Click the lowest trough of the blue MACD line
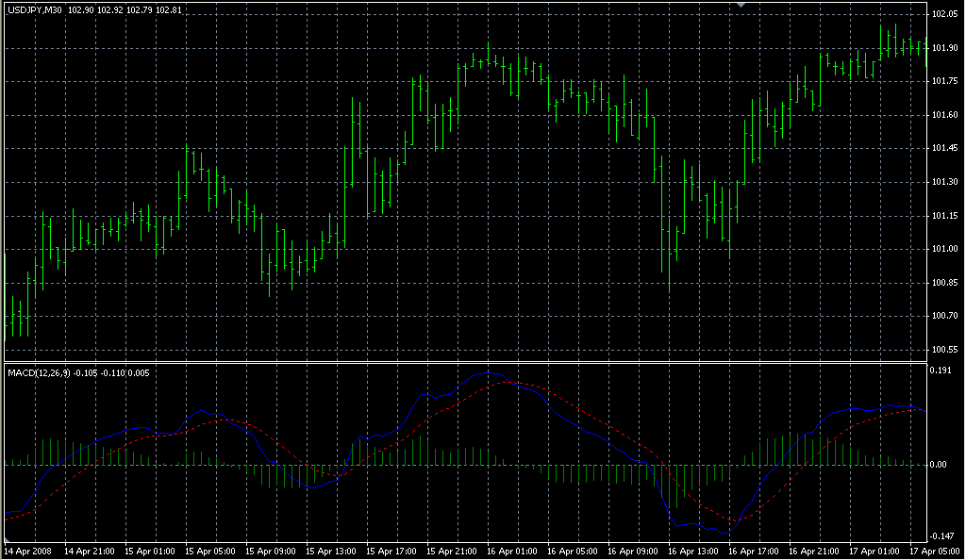The width and height of the screenshot is (966, 560). click(x=726, y=534)
